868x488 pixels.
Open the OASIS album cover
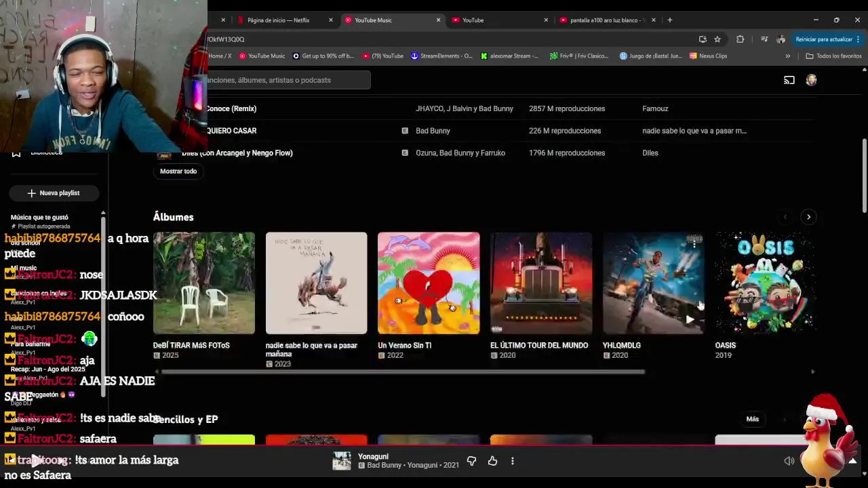click(x=765, y=283)
